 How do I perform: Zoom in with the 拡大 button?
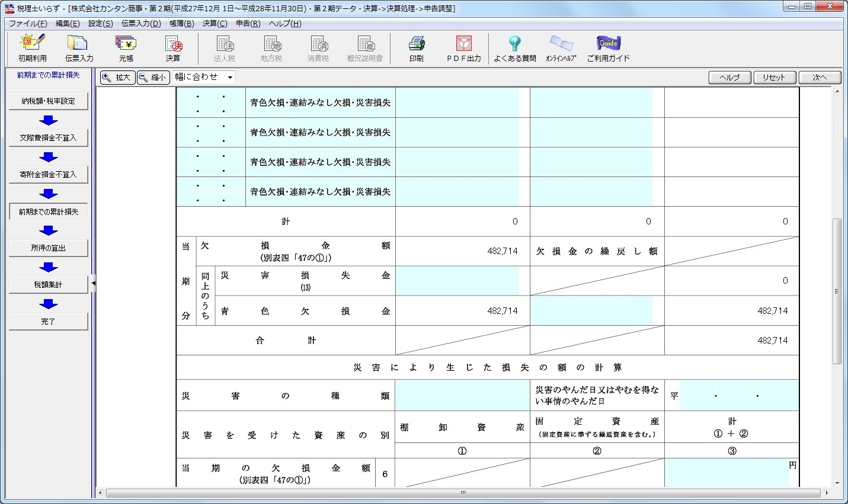tap(117, 78)
